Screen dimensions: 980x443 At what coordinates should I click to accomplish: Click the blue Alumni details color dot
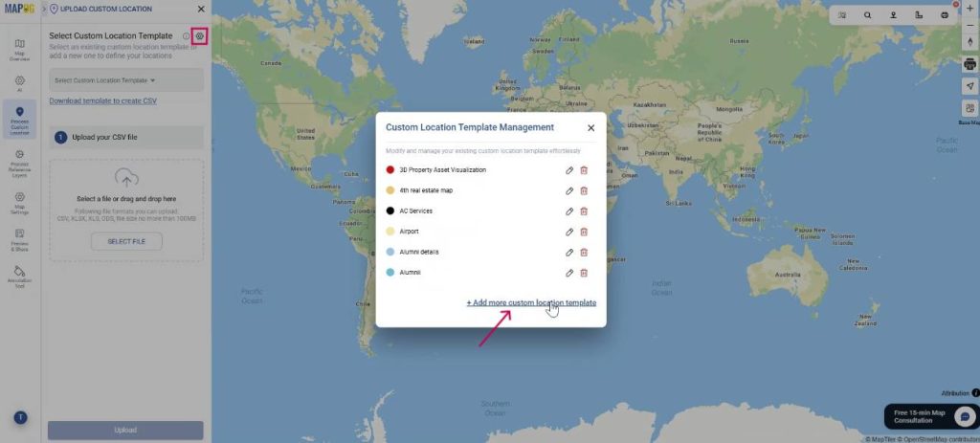tap(390, 253)
